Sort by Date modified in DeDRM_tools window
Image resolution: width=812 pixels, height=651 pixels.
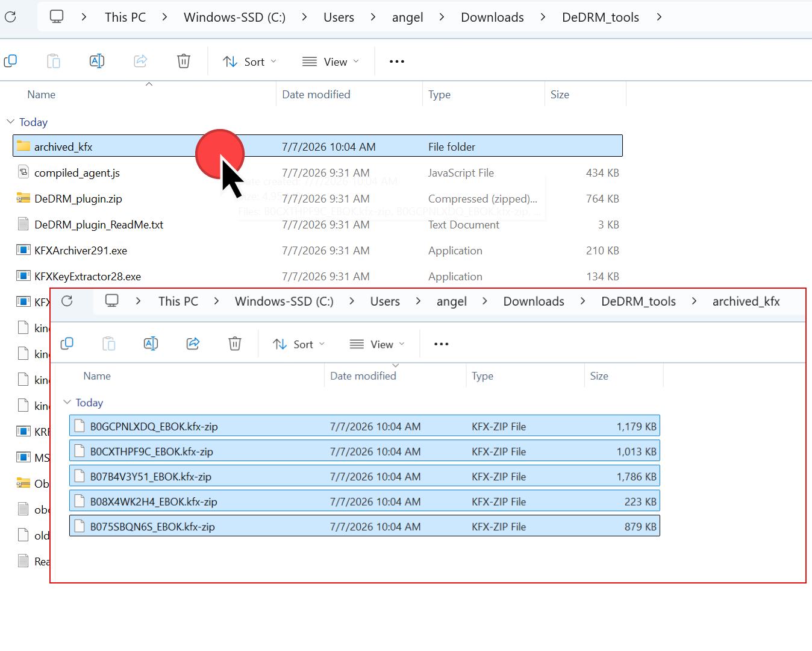(x=316, y=94)
